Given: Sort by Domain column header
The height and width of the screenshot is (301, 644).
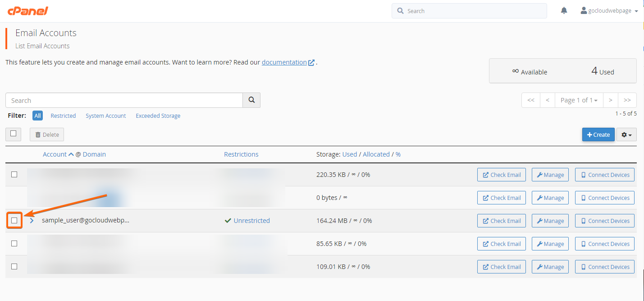Looking at the screenshot, I should [94, 154].
